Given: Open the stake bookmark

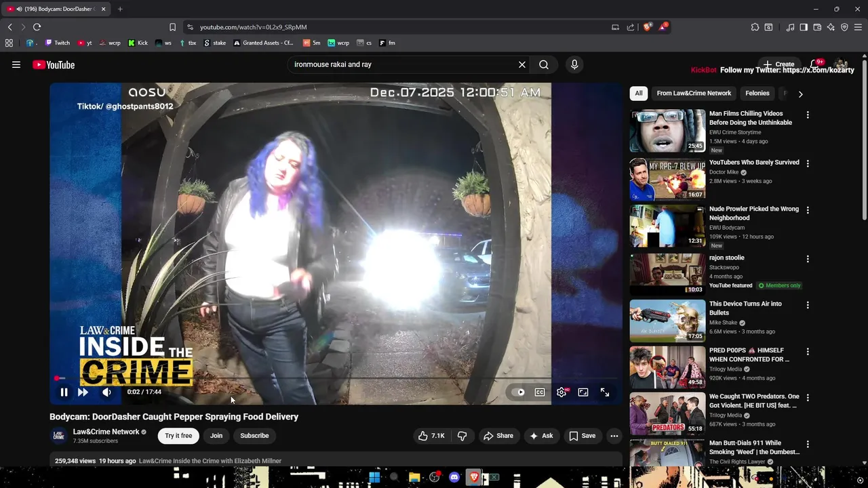Looking at the screenshot, I should pos(215,43).
